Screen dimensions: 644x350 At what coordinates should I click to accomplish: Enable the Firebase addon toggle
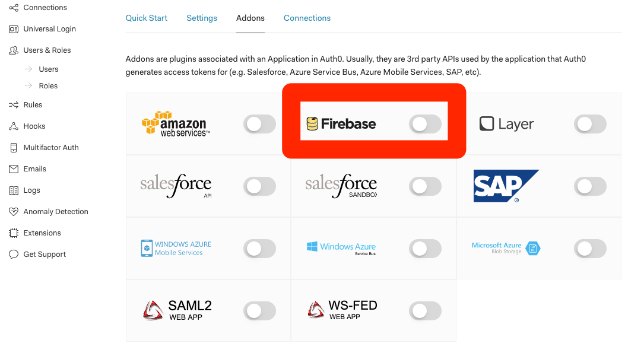pyautogui.click(x=425, y=124)
